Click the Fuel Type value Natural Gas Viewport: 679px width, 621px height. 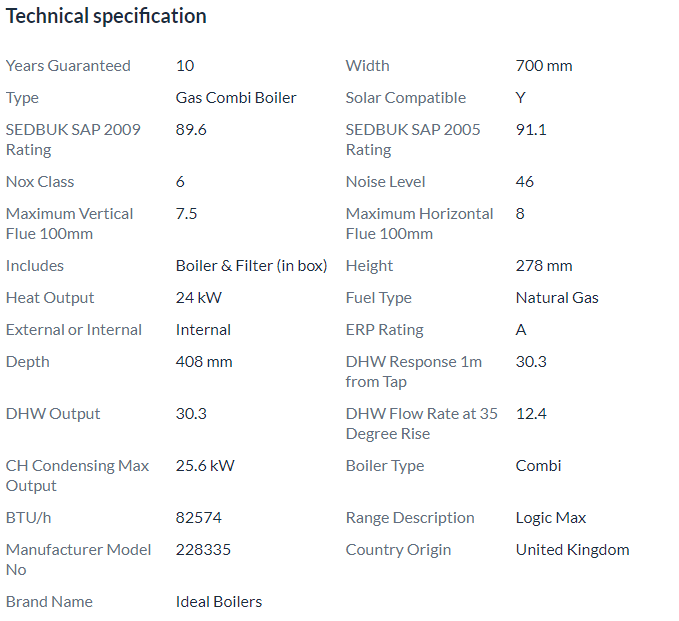click(x=557, y=298)
